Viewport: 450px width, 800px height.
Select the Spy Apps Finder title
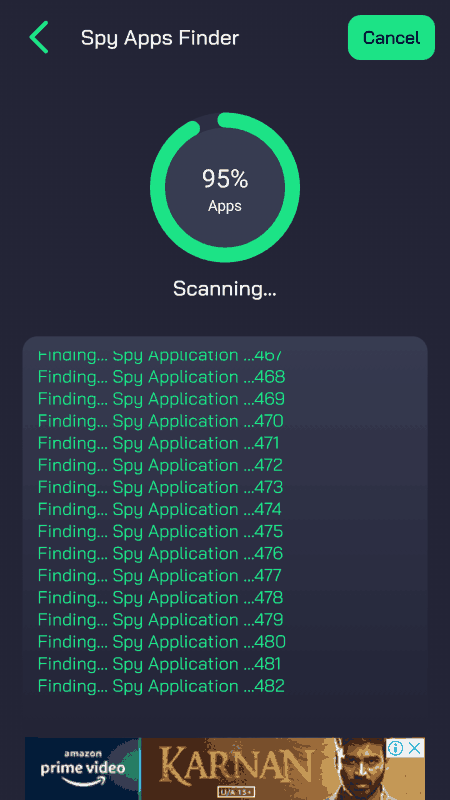160,38
